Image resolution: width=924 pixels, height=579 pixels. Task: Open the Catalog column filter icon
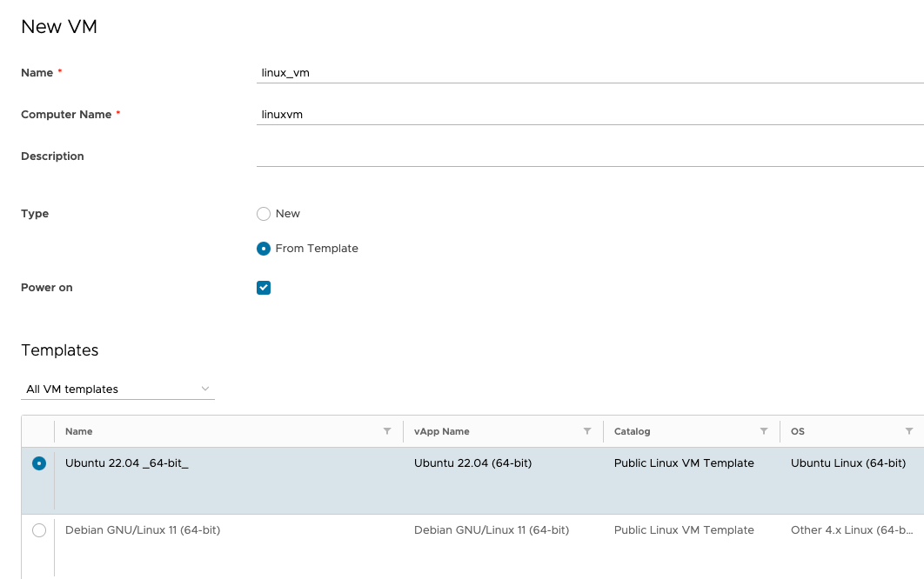764,431
